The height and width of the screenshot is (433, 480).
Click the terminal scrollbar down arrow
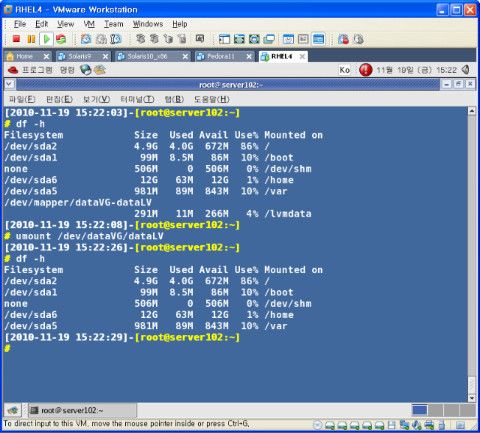[x=472, y=398]
